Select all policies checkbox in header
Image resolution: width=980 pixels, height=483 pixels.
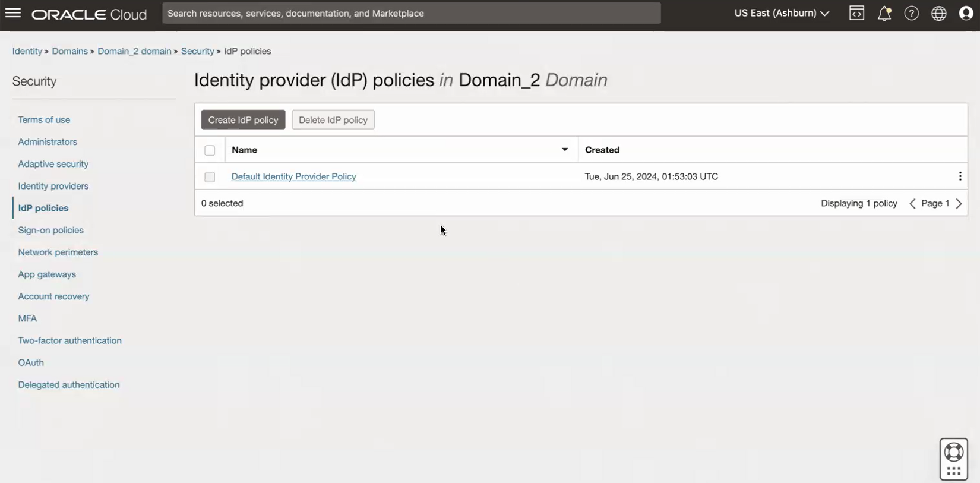(x=210, y=150)
